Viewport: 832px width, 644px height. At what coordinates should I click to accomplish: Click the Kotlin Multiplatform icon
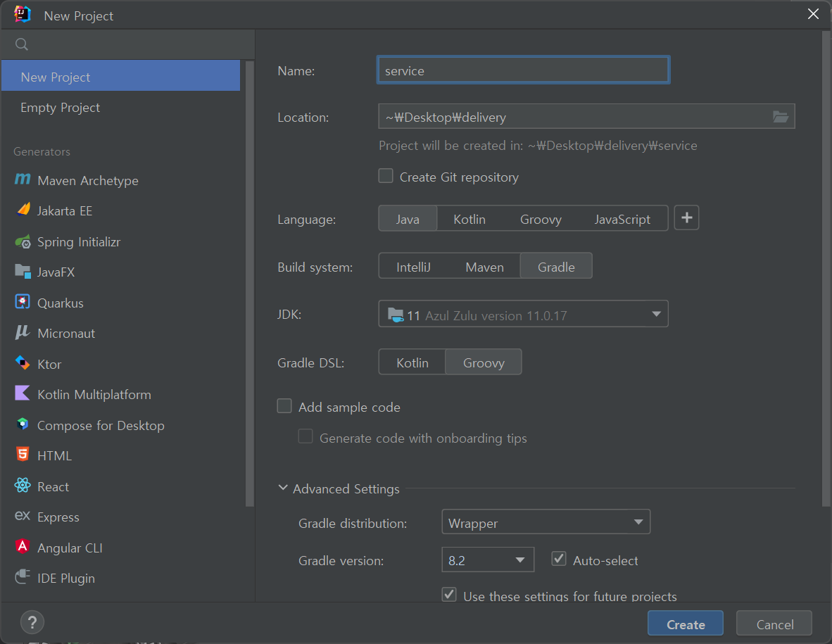(23, 393)
